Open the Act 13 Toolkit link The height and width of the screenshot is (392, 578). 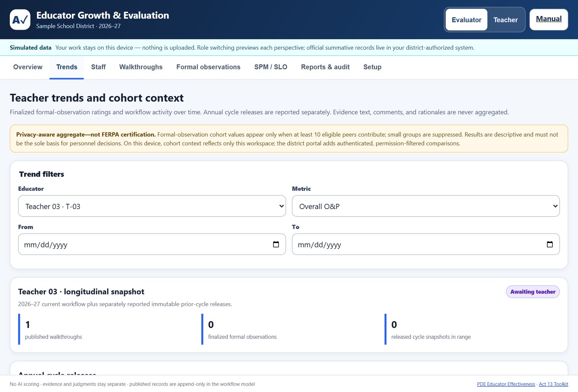pos(554,384)
